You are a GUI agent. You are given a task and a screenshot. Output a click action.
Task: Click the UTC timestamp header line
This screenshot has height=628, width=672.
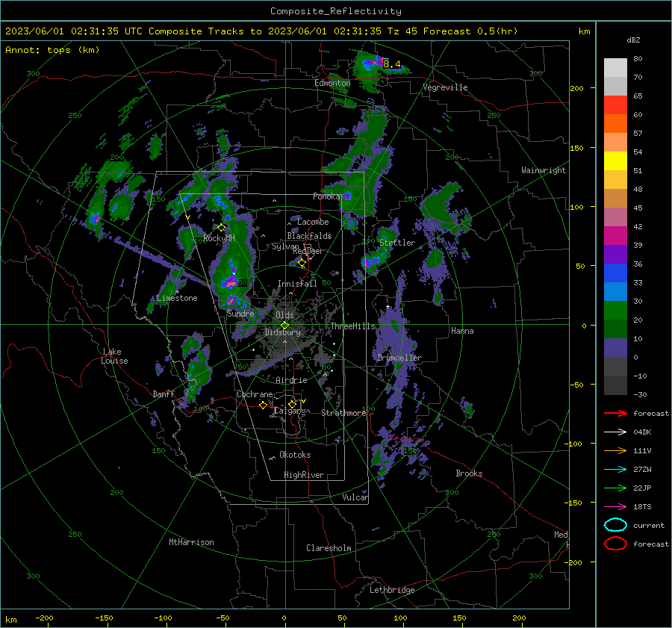261,31
